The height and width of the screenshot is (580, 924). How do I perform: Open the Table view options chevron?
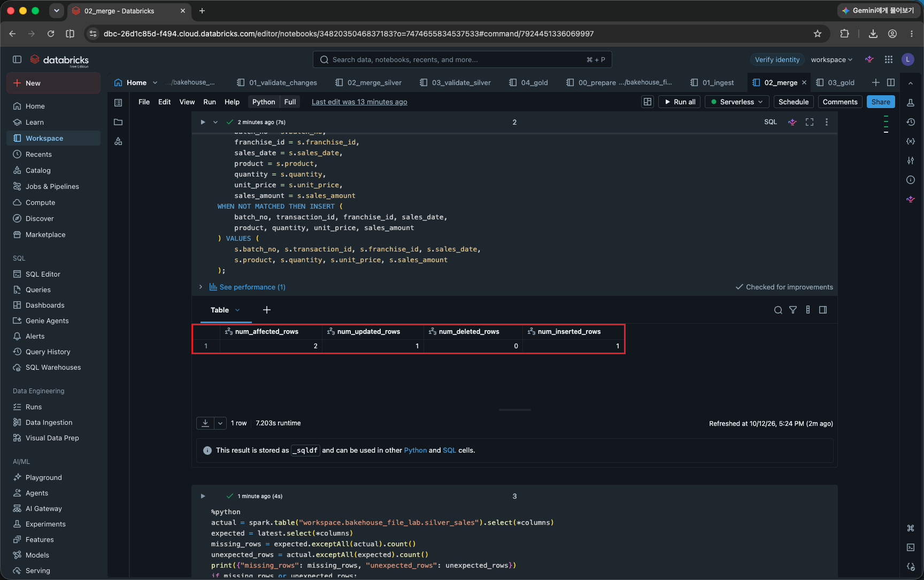coord(237,310)
